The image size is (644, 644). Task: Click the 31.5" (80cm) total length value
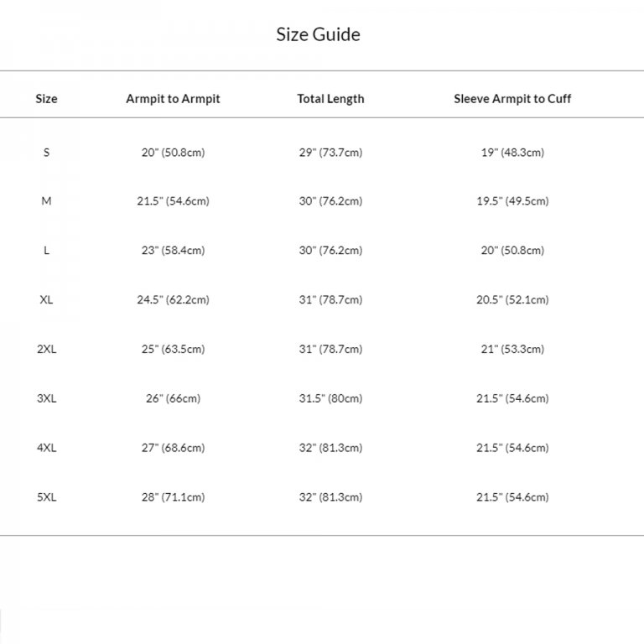[x=330, y=398]
